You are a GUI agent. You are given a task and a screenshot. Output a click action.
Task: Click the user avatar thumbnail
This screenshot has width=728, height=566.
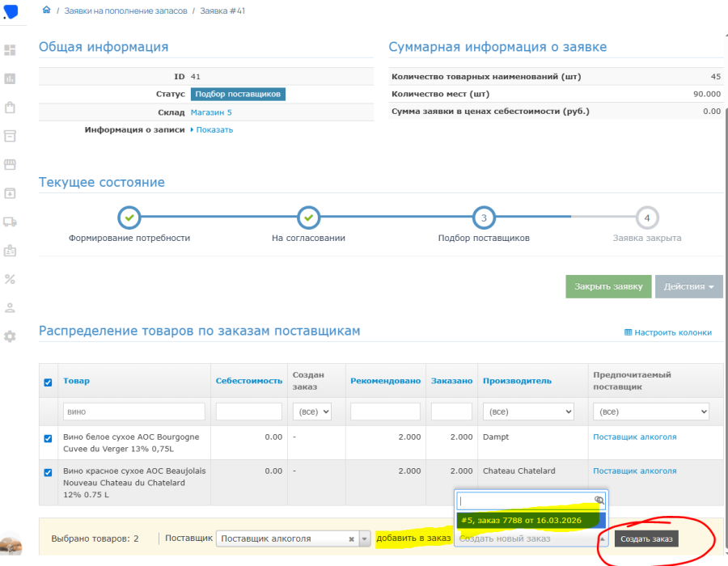(x=11, y=543)
